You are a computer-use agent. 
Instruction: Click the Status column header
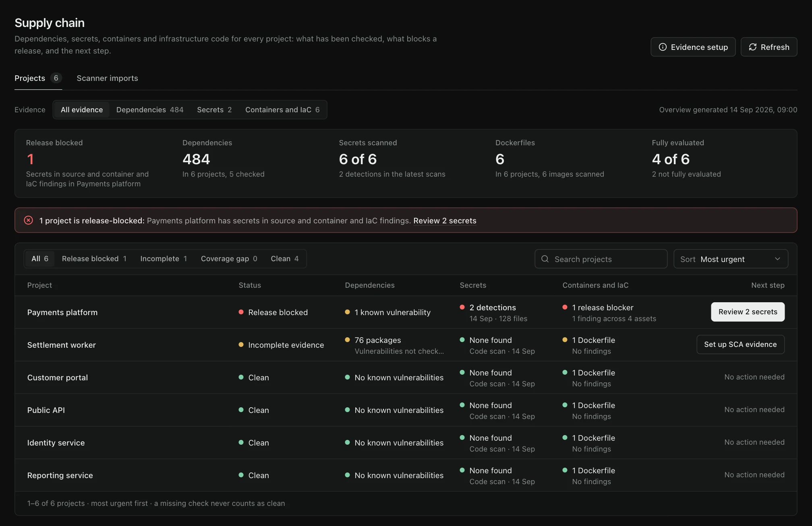pos(250,285)
